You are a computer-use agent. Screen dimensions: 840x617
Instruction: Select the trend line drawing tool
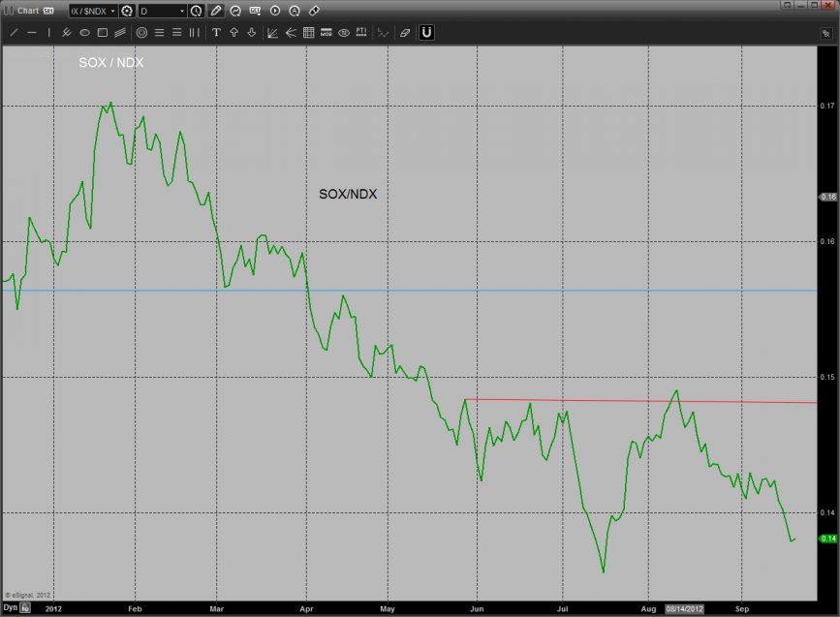[14, 32]
